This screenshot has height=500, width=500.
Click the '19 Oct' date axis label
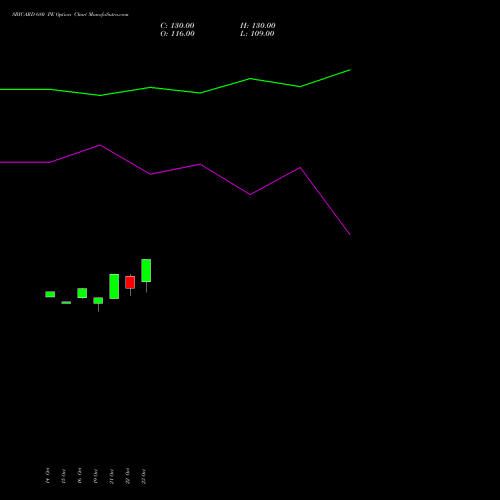point(96,476)
